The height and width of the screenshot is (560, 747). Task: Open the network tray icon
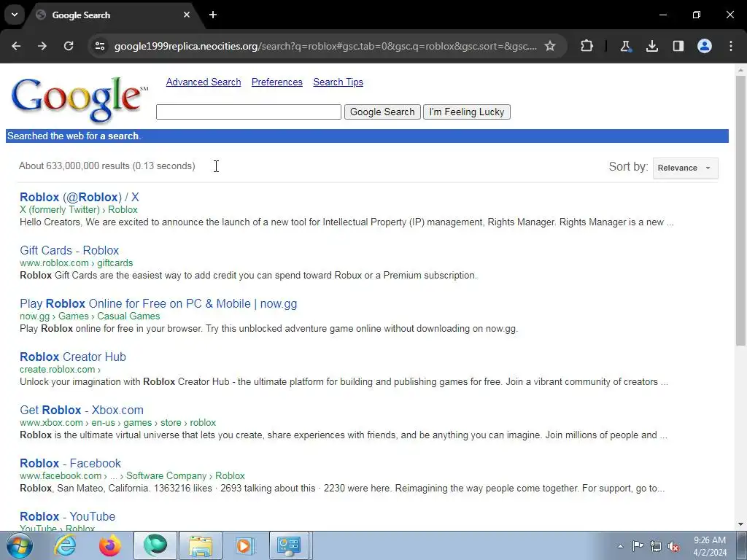[x=656, y=546]
